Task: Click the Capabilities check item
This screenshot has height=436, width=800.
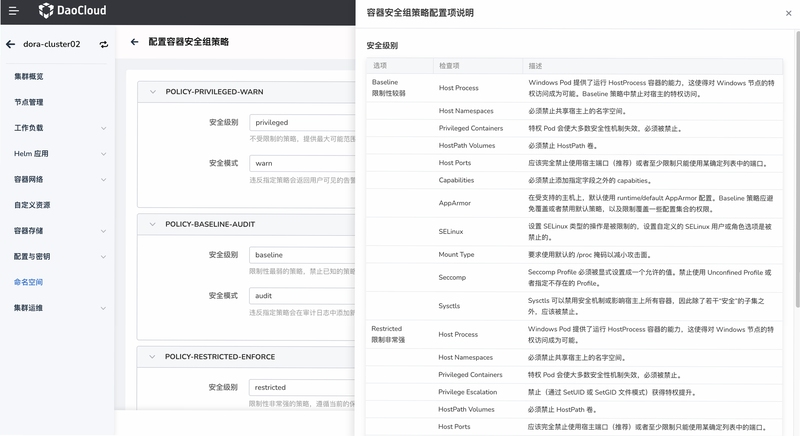Action: click(456, 180)
